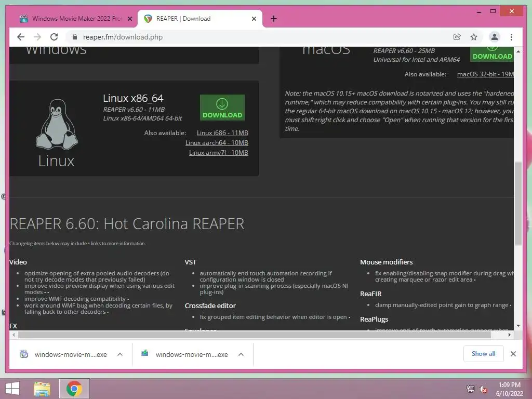Click the padlock site info icon
The width and height of the screenshot is (532, 399).
75,37
